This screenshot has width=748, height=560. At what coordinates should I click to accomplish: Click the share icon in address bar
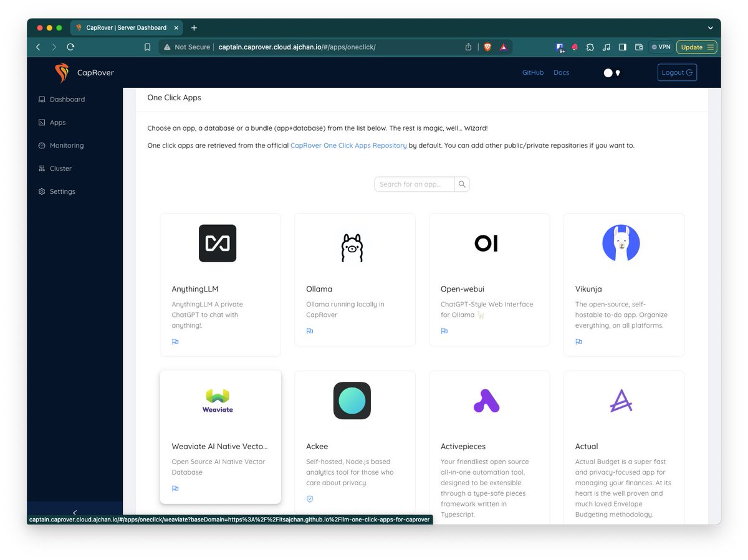(468, 47)
